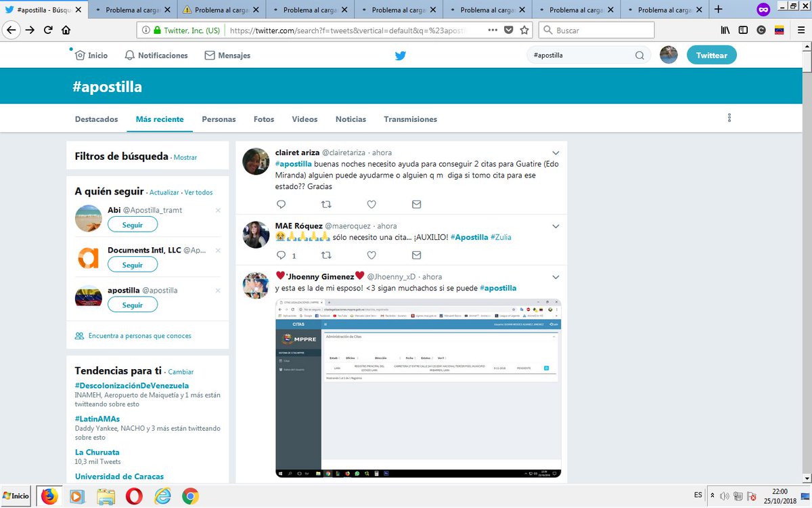812x508 pixels.
Task: Open a new browser tab with the plus icon
Action: point(718,9)
